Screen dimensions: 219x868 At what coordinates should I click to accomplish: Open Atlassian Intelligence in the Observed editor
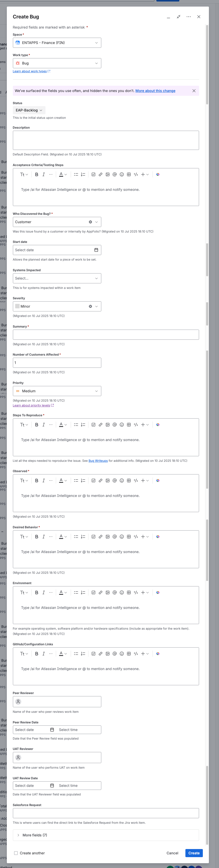(158, 481)
